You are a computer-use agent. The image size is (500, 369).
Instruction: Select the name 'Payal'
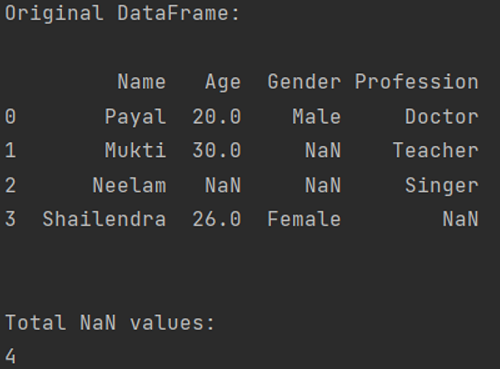click(135, 117)
